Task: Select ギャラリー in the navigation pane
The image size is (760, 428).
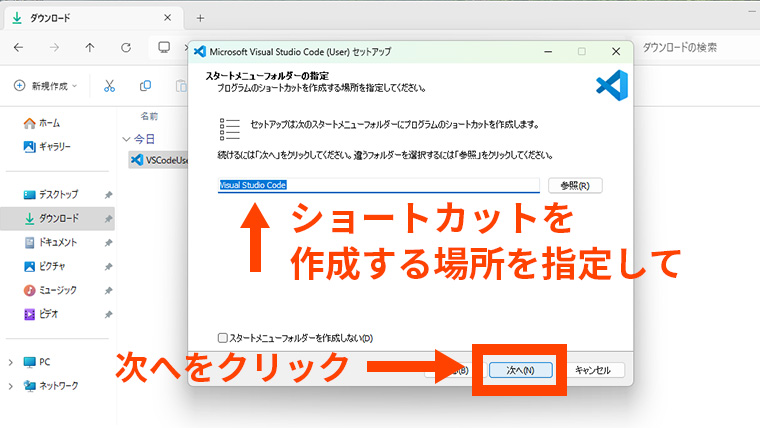Action: [54, 146]
